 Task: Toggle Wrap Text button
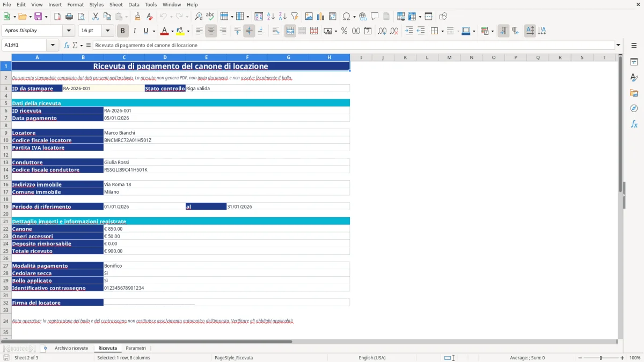[x=276, y=31]
